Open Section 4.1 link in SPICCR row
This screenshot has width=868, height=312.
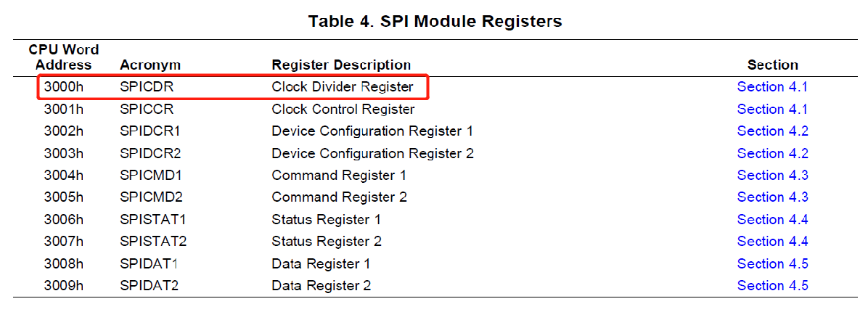[x=772, y=110]
